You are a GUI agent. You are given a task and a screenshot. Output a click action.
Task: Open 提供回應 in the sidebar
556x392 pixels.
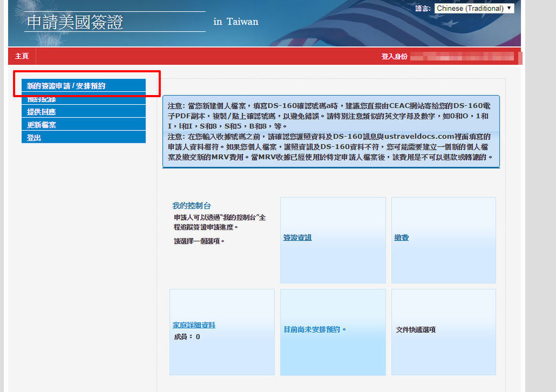83,112
